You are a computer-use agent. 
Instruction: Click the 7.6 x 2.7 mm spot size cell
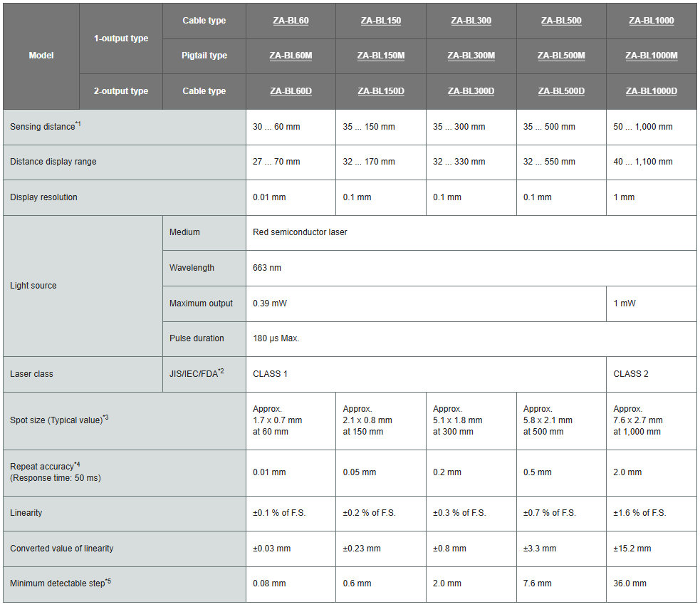click(652, 421)
